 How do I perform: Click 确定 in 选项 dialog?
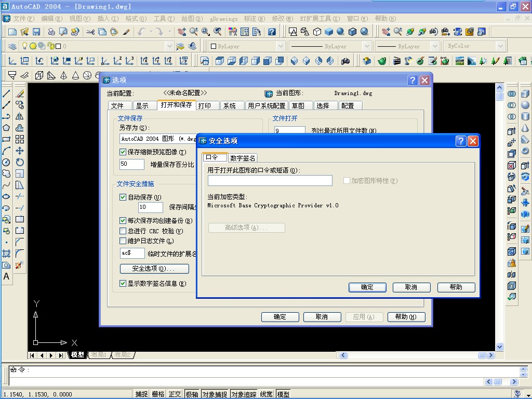(x=280, y=317)
